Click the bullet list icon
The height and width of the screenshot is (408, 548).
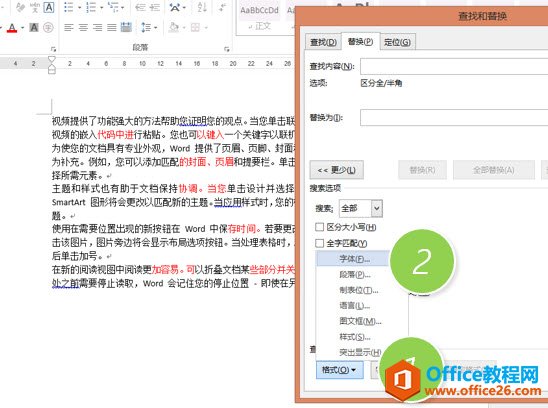pos(69,7)
